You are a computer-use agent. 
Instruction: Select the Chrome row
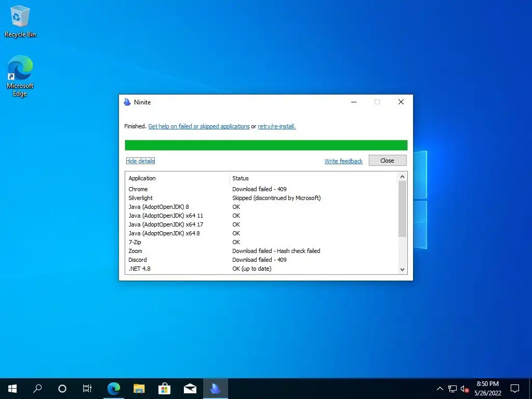coord(261,189)
